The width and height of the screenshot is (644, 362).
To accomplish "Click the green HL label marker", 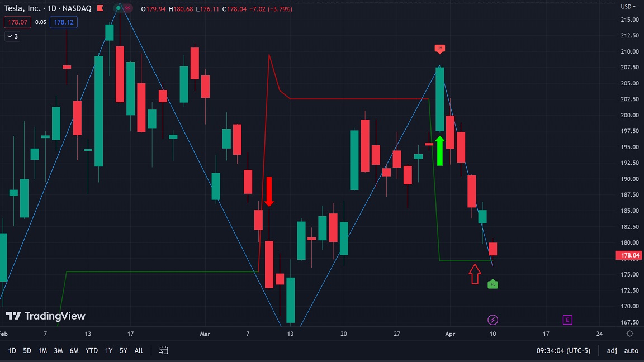I will [493, 284].
